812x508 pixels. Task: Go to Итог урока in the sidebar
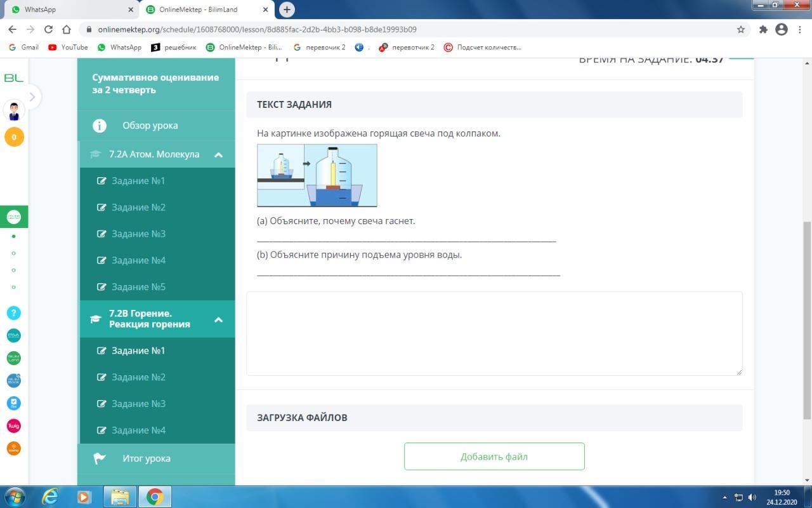tap(146, 458)
